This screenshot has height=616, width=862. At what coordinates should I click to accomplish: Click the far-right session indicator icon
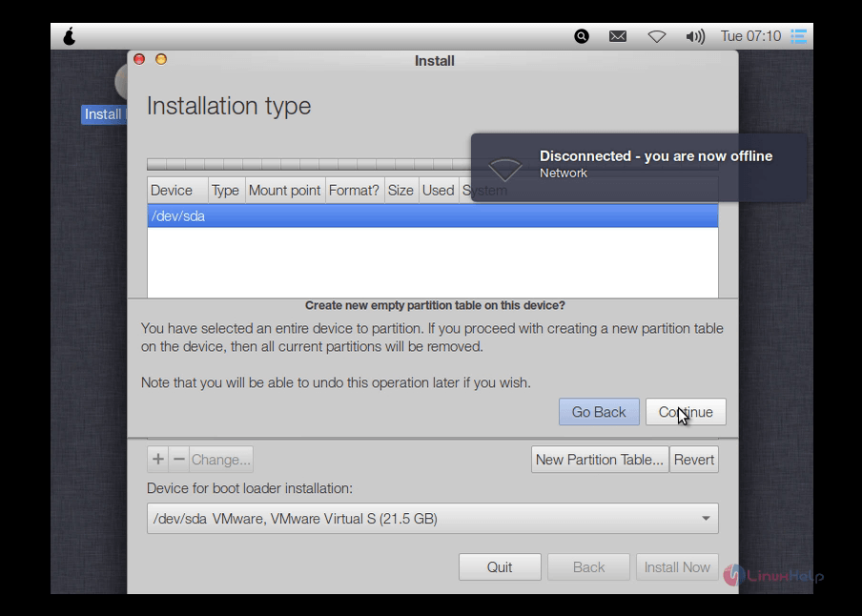click(x=797, y=35)
